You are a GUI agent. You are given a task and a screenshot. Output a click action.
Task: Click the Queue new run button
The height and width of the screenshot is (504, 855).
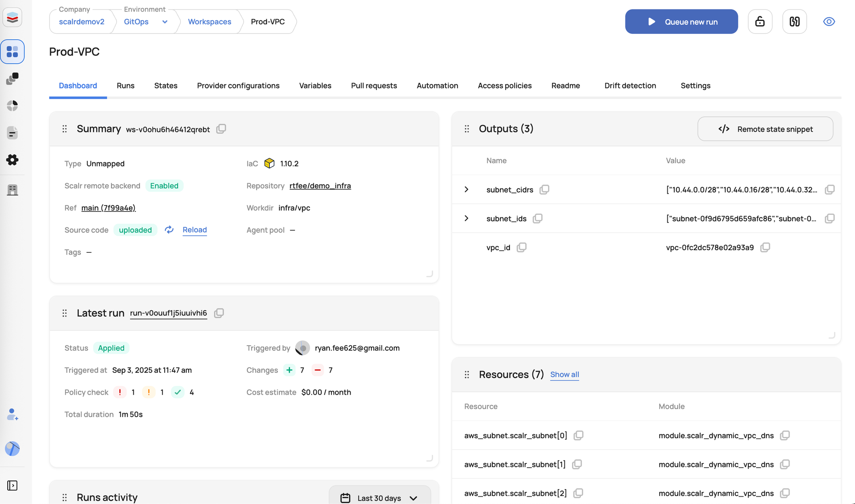[681, 22]
